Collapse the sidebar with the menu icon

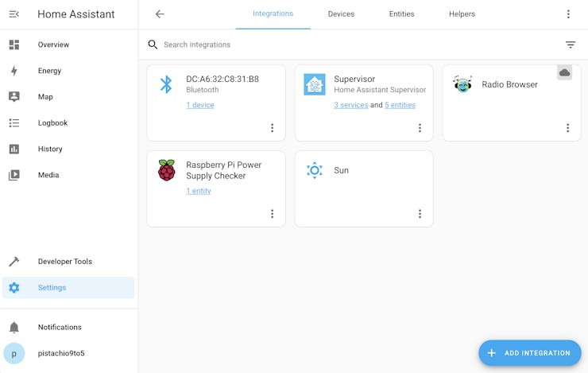coord(14,14)
